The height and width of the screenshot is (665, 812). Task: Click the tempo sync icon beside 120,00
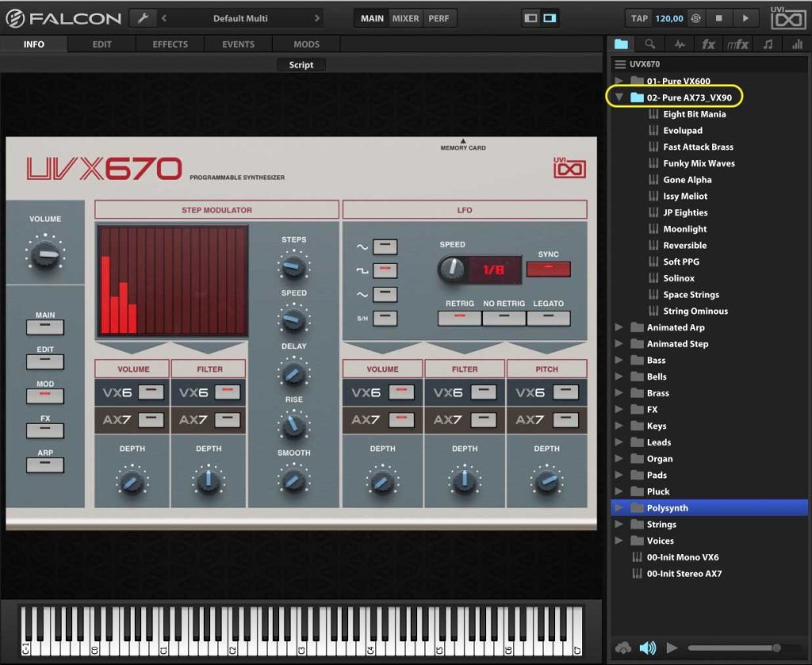point(695,18)
